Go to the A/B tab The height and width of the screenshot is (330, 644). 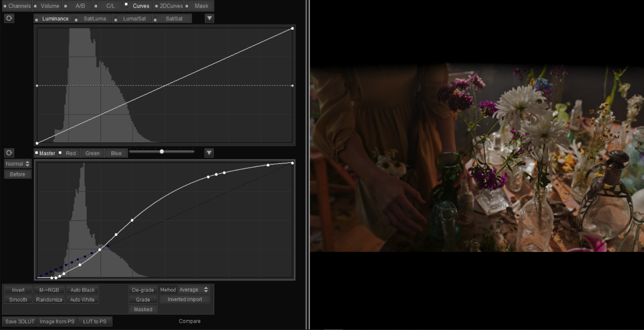[x=77, y=6]
